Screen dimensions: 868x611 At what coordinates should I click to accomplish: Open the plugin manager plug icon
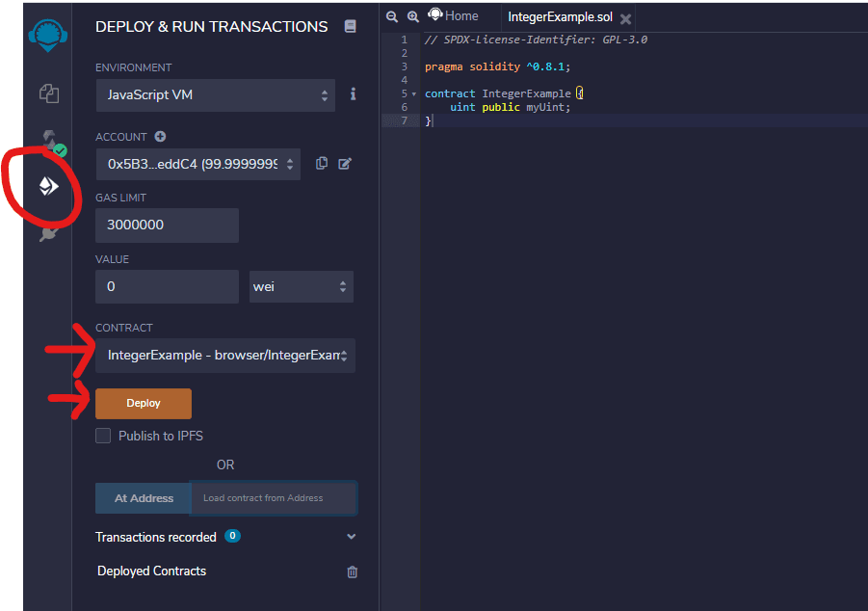tap(49, 234)
